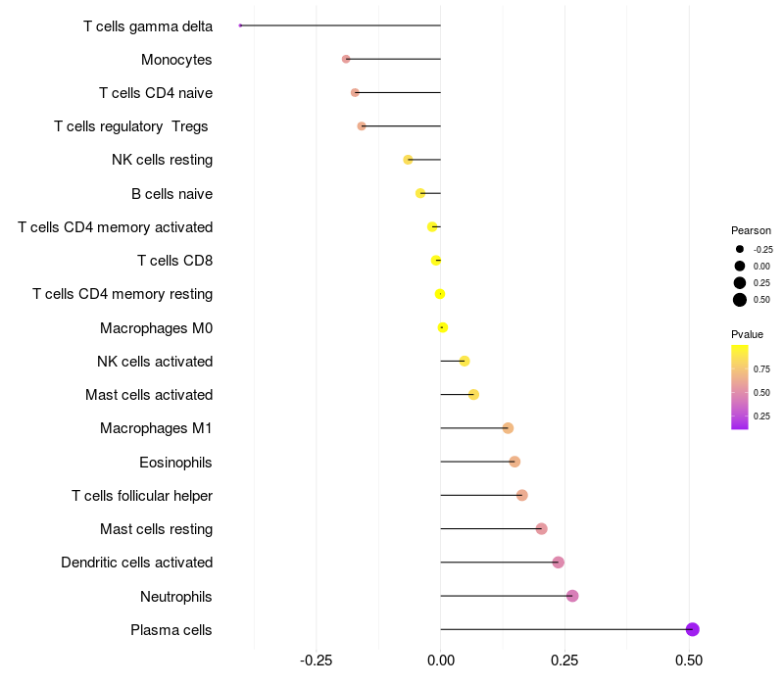The width and height of the screenshot is (784, 686).
Task: Click the 0.50 x-axis tick label
Action: [x=689, y=661]
